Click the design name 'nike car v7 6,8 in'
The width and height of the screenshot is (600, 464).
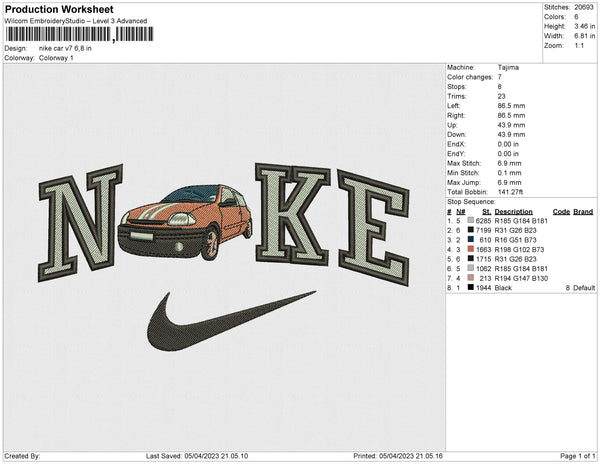pos(65,49)
